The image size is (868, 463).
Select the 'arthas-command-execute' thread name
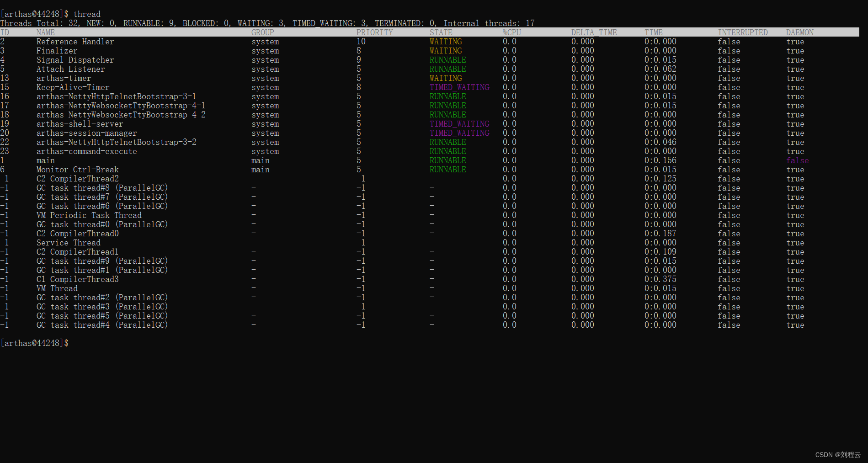pos(87,151)
